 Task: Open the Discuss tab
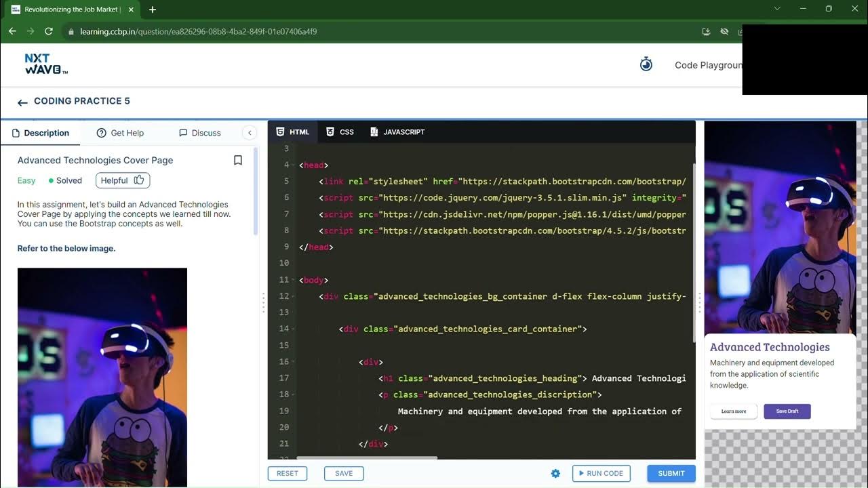pos(200,133)
